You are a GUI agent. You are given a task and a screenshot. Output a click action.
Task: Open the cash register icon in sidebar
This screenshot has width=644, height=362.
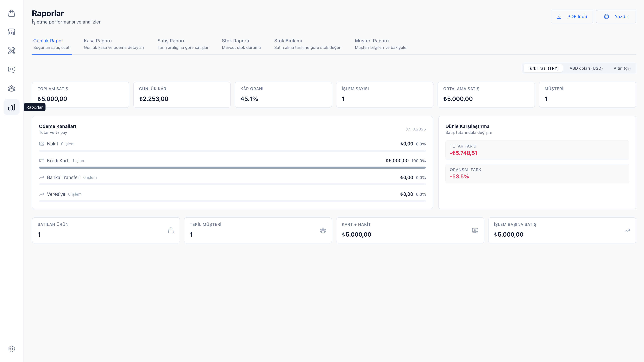(11, 70)
